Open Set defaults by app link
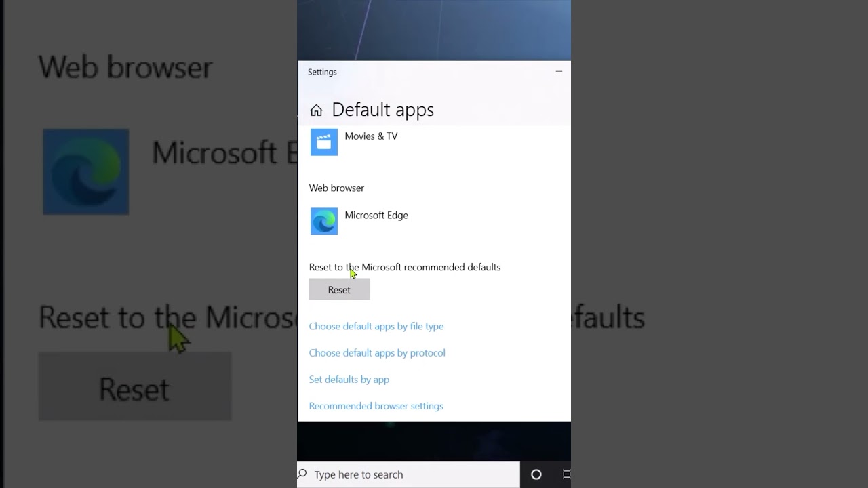 (x=349, y=379)
